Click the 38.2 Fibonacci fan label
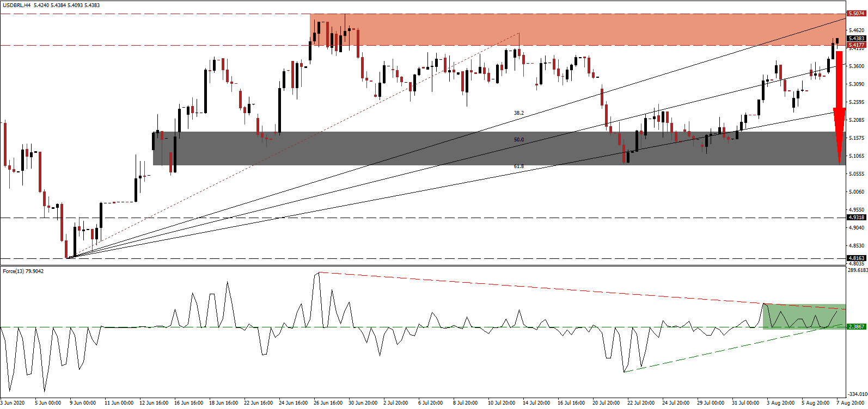This screenshot has height=409, width=868. (518, 113)
